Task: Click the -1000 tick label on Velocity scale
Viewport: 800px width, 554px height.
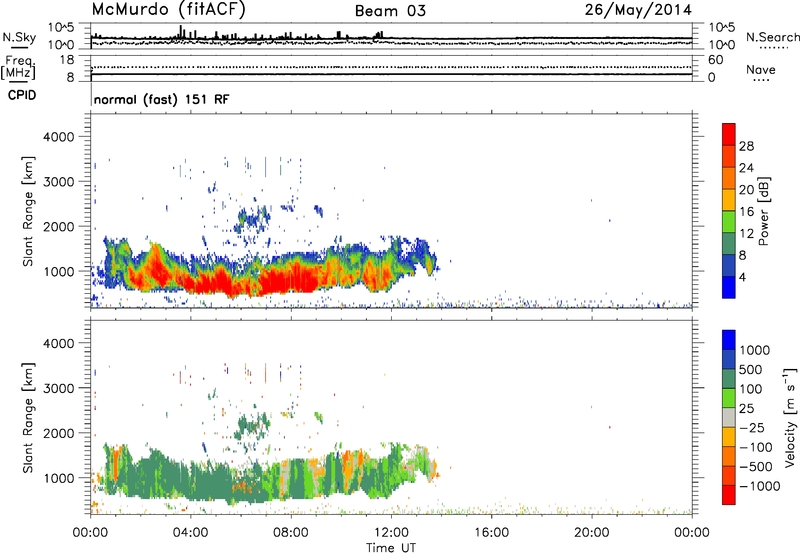Action: tap(760, 486)
